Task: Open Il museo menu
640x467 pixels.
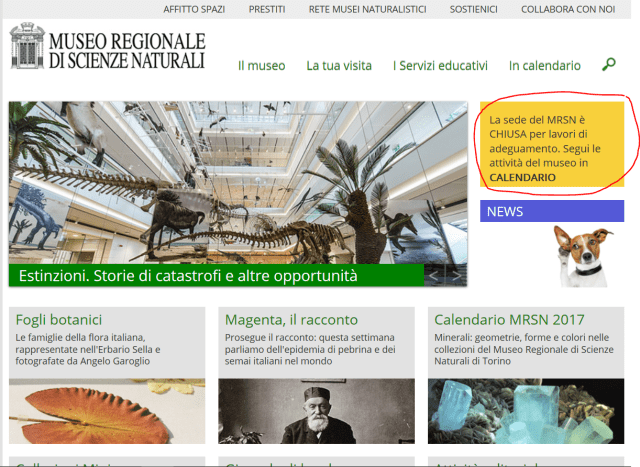Action: [x=262, y=66]
